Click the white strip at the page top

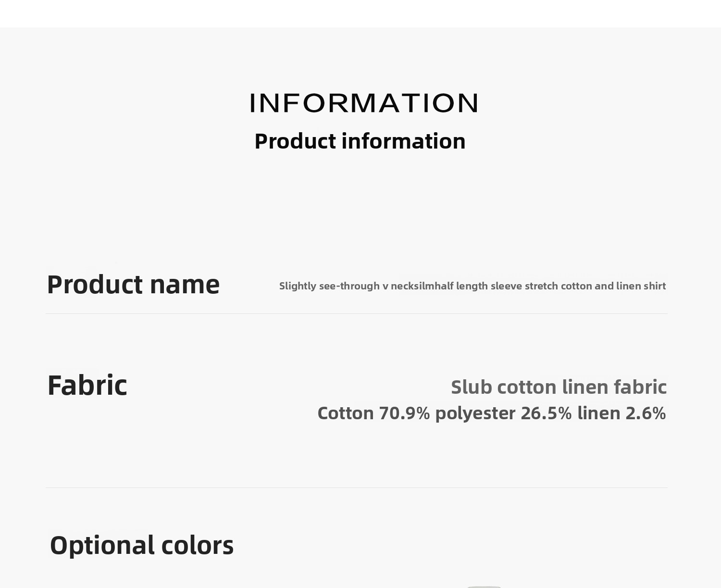point(360,13)
